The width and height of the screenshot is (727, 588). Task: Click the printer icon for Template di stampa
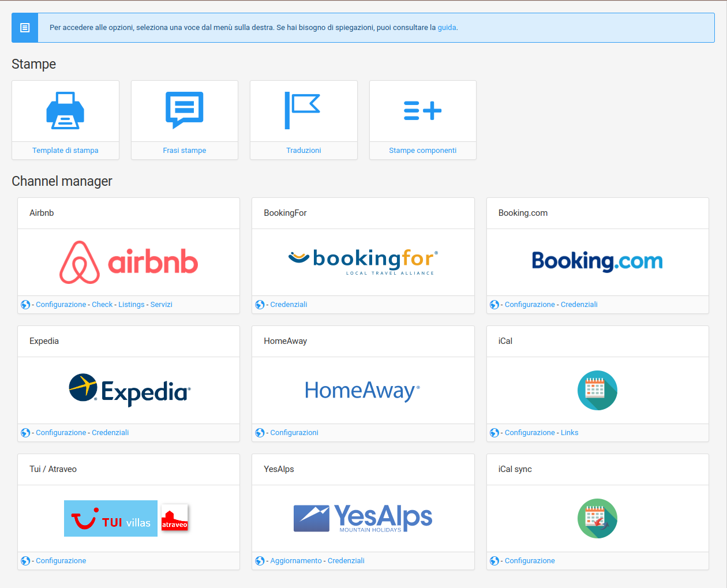65,110
